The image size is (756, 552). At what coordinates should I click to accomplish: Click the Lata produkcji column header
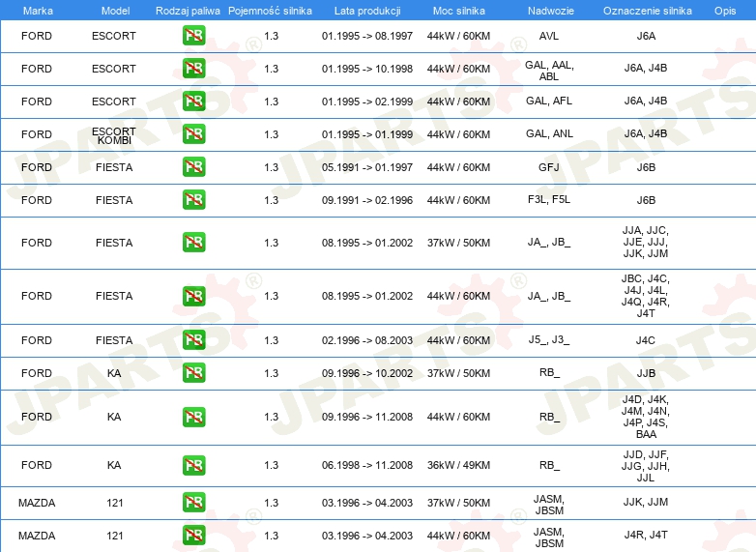[x=367, y=11]
